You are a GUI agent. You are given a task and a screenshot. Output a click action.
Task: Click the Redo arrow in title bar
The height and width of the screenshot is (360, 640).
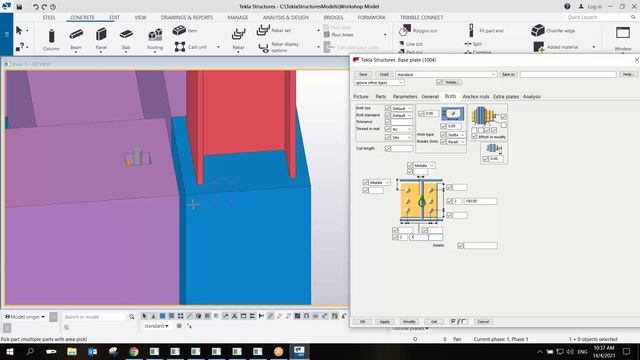point(44,7)
